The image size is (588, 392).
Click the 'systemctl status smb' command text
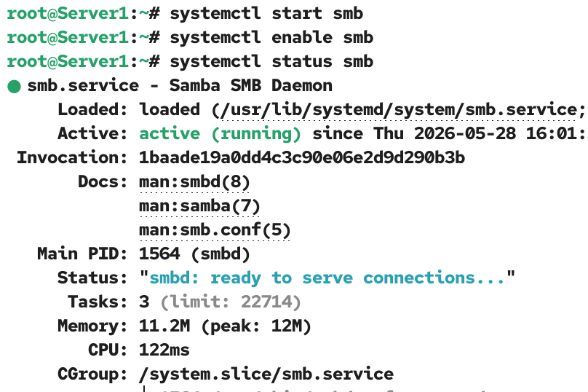coord(271,62)
